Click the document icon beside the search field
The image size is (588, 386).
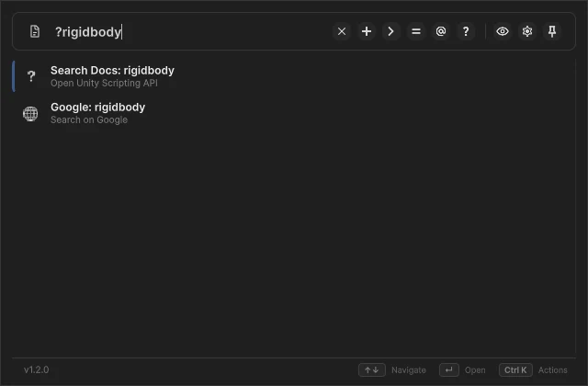[x=35, y=31]
